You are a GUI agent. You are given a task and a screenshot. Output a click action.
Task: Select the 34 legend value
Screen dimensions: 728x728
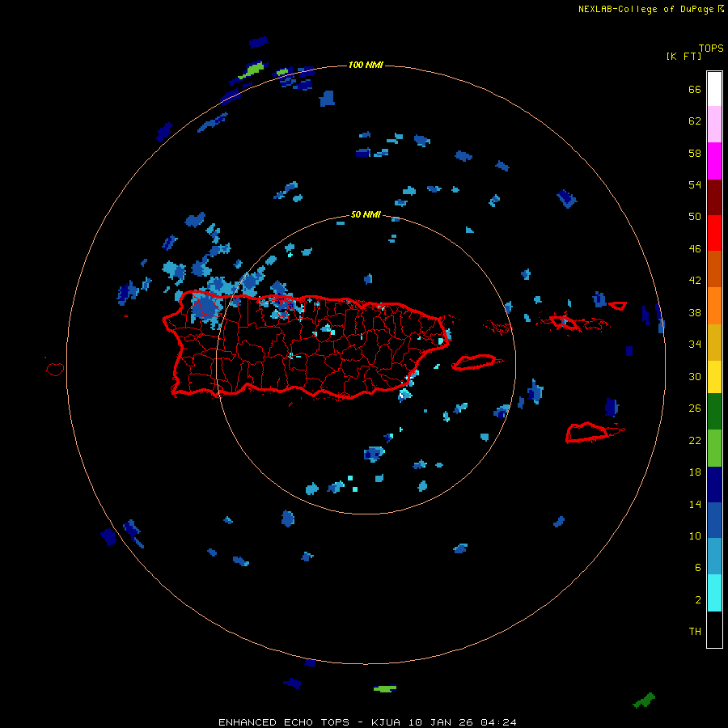(x=695, y=344)
